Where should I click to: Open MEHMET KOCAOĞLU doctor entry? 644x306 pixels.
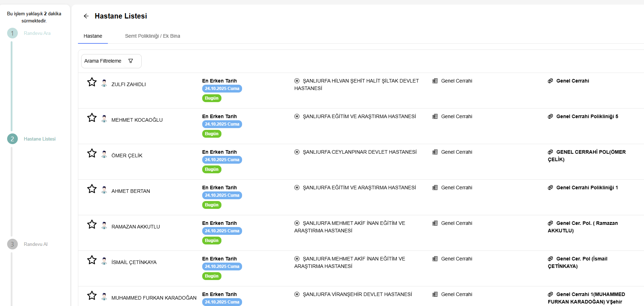pyautogui.click(x=137, y=120)
